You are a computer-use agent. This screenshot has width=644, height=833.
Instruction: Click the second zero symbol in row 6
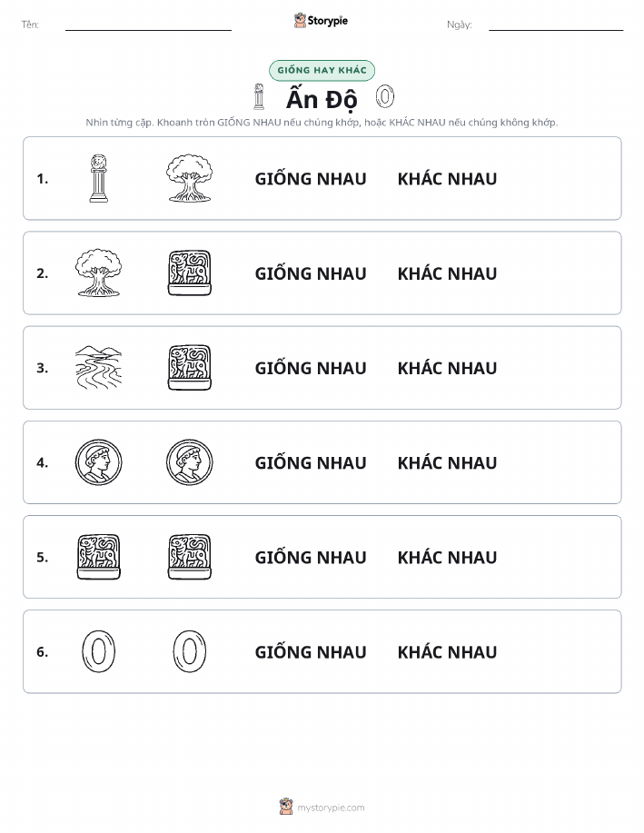[x=189, y=651]
